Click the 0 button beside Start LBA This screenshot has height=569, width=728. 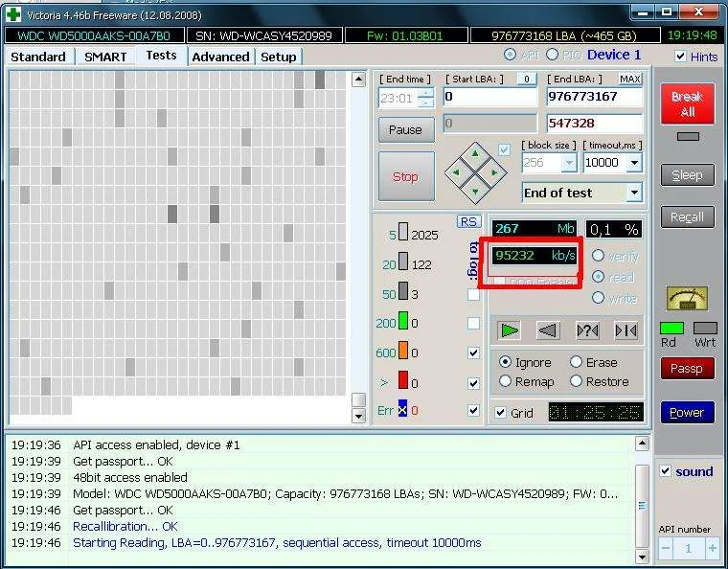(527, 79)
